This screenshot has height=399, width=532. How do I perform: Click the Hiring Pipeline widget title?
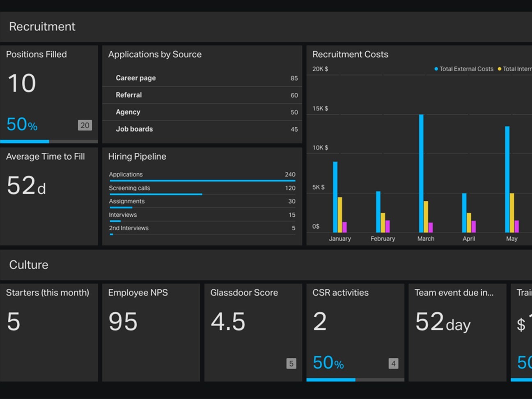click(137, 156)
